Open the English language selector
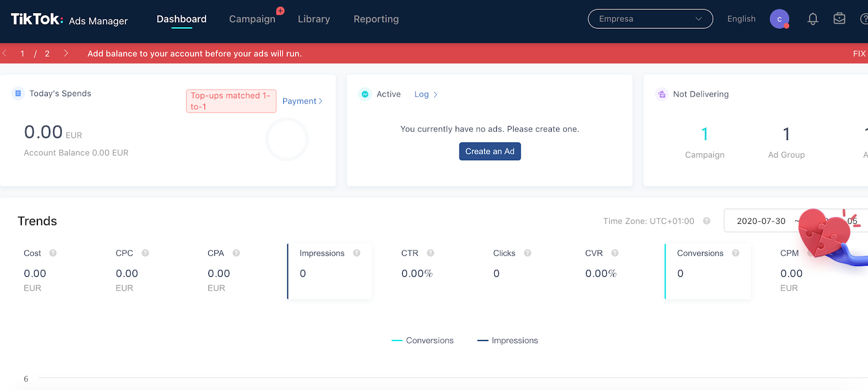The image size is (868, 390). pyautogui.click(x=742, y=19)
